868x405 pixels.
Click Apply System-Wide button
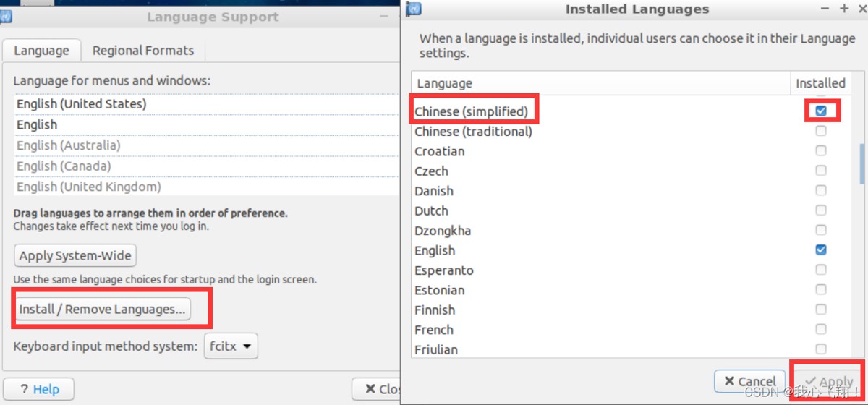pyautogui.click(x=75, y=255)
